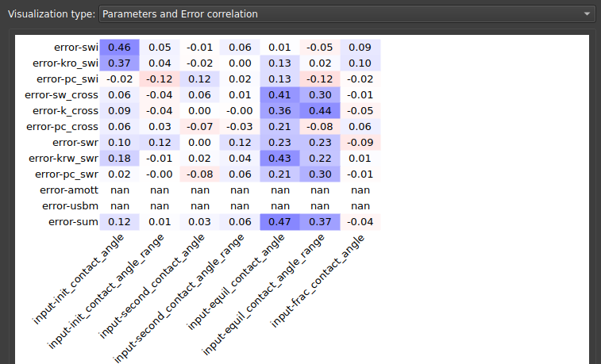Select the 0.47 cell in error-sum row

(280, 221)
